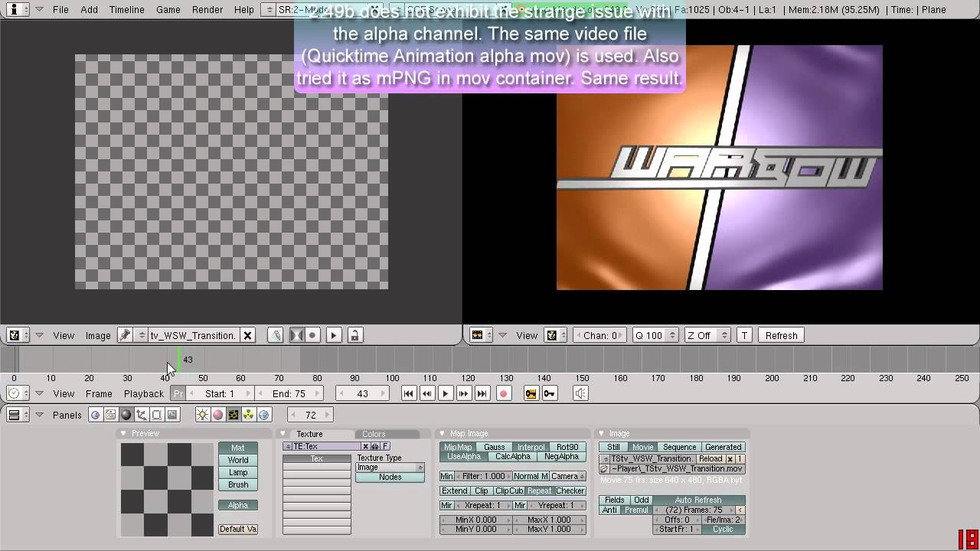Play the timeline animation
Image resolution: width=980 pixels, height=551 pixels.
446,393
